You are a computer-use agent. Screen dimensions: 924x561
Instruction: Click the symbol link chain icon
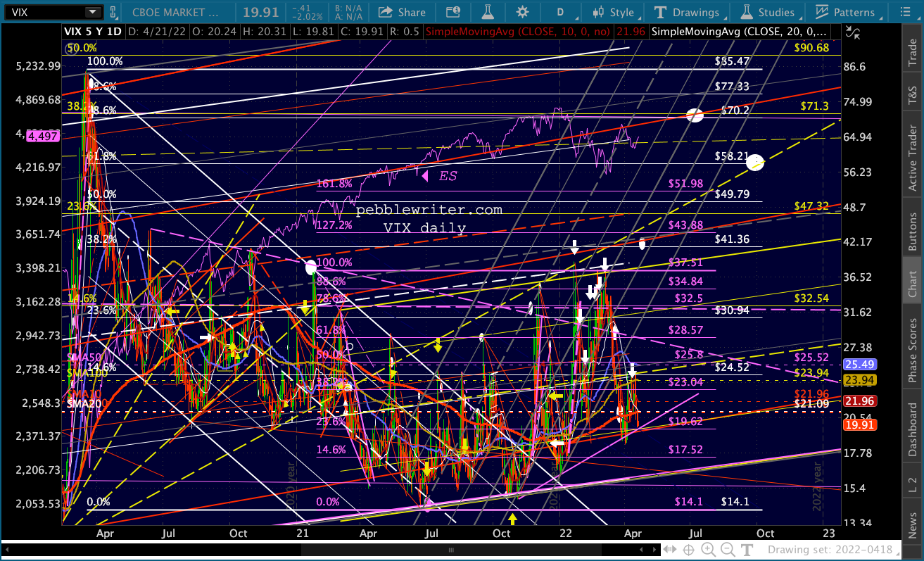pos(113,12)
